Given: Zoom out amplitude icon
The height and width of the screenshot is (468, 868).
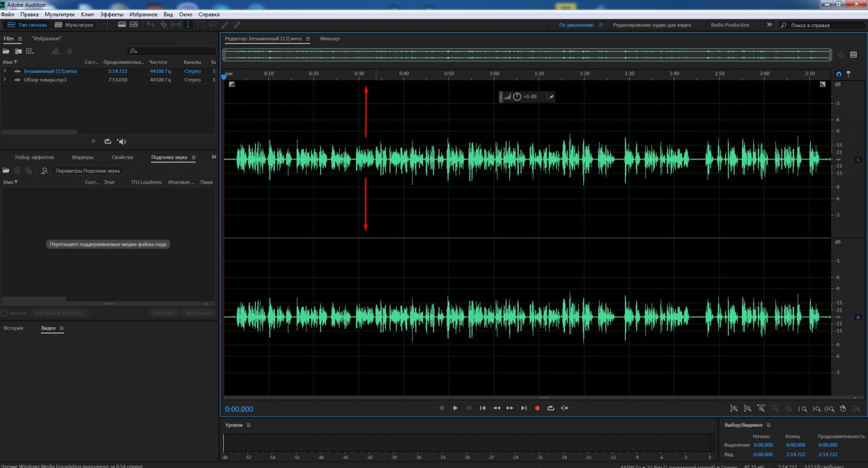Looking at the screenshot, I should [x=748, y=408].
